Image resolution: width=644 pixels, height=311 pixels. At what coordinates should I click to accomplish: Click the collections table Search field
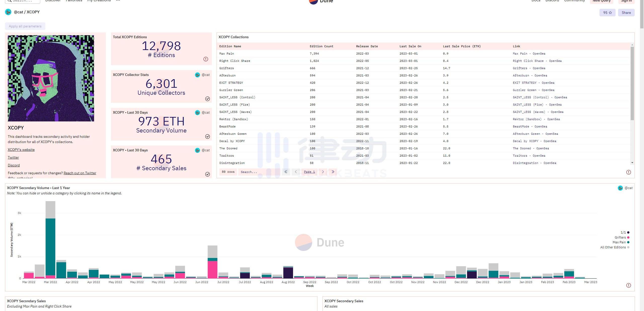tap(259, 172)
